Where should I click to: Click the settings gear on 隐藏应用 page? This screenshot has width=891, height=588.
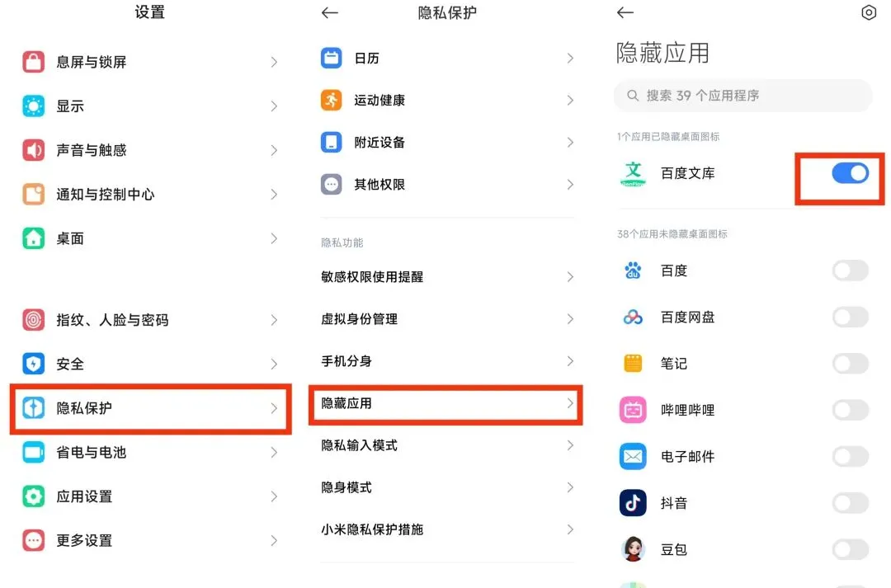(x=868, y=13)
